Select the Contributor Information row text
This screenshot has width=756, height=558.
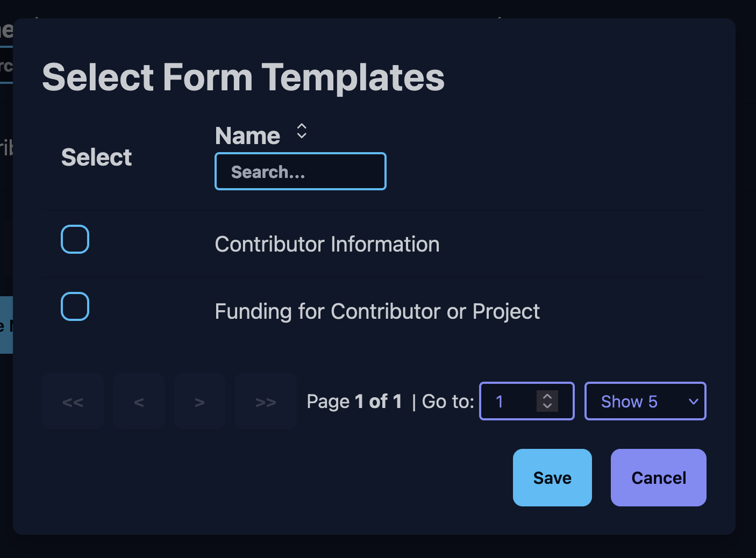327,244
